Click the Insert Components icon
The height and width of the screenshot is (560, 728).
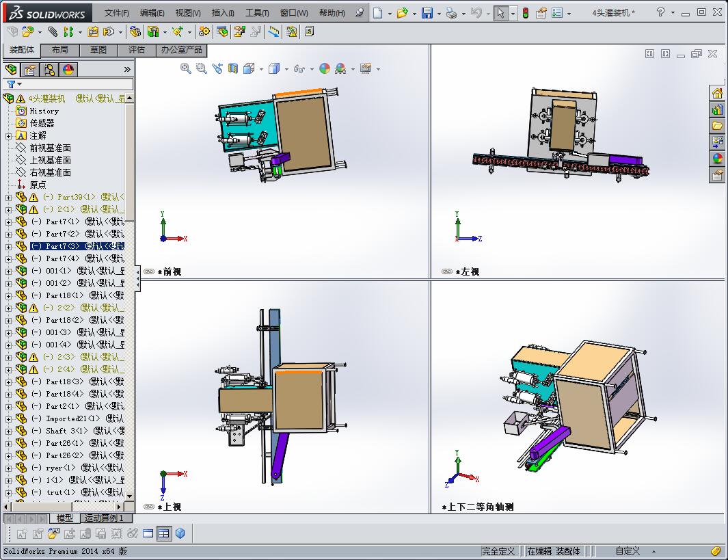(28, 31)
